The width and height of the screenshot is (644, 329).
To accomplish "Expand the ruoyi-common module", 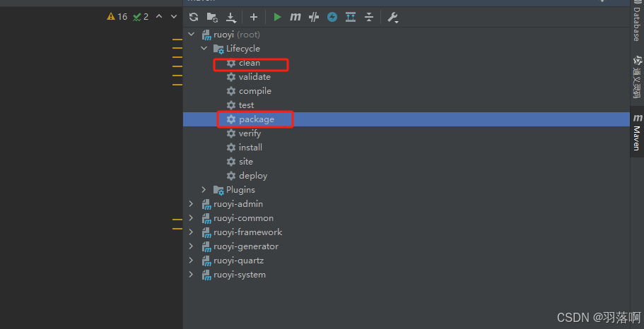I will coord(192,218).
